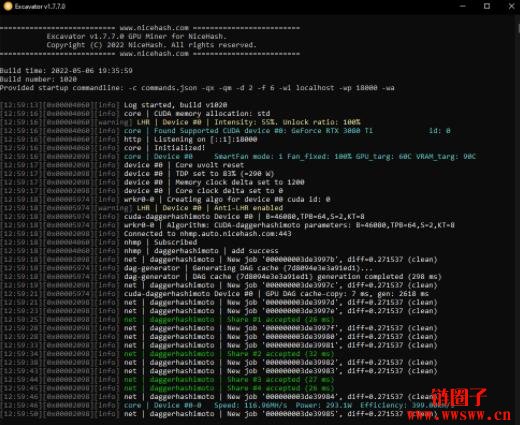Click www.nicehash.com in the top banner line
This screenshot has width=520, height=425.
[x=154, y=28]
